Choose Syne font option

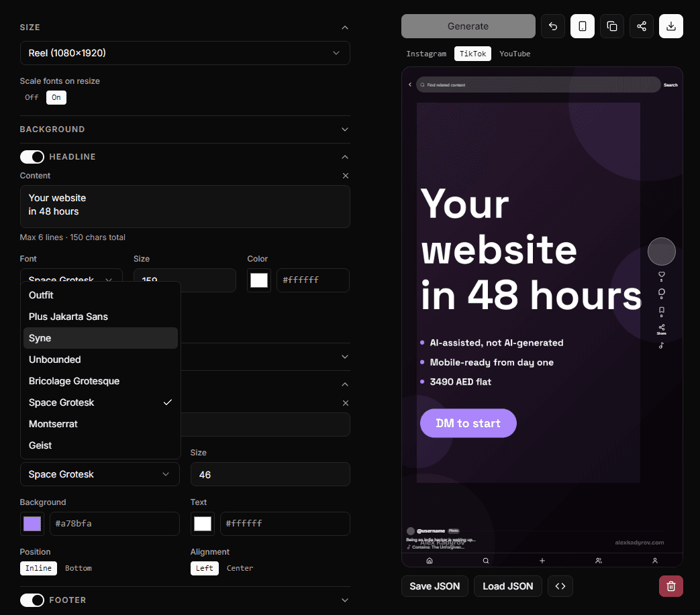coord(101,338)
